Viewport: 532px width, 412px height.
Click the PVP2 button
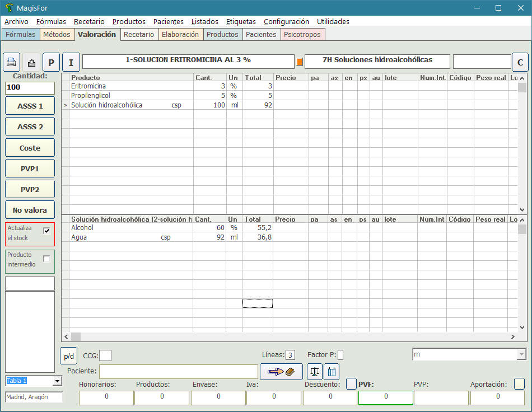pos(30,189)
